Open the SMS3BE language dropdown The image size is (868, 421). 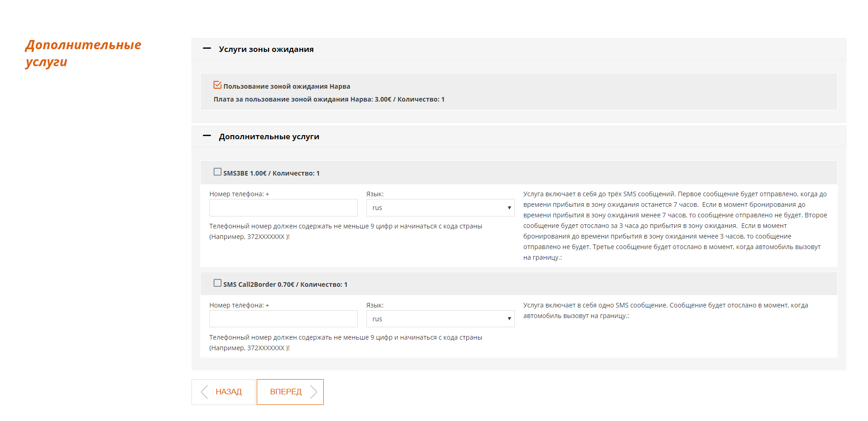440,208
